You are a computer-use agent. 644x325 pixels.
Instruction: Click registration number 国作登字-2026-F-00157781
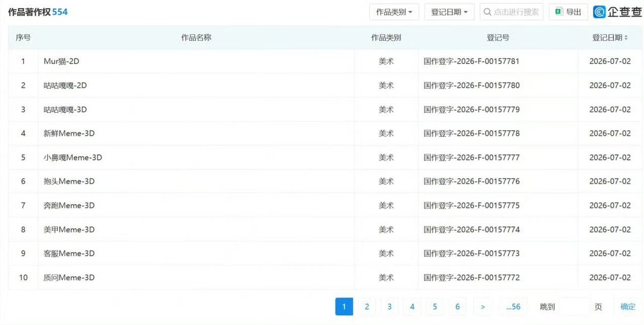pyautogui.click(x=472, y=61)
